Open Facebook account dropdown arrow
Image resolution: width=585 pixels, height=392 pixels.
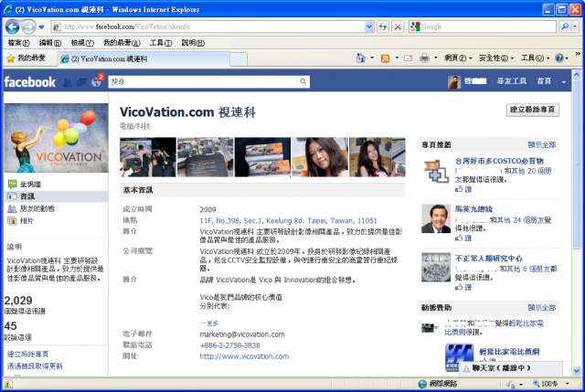(563, 82)
